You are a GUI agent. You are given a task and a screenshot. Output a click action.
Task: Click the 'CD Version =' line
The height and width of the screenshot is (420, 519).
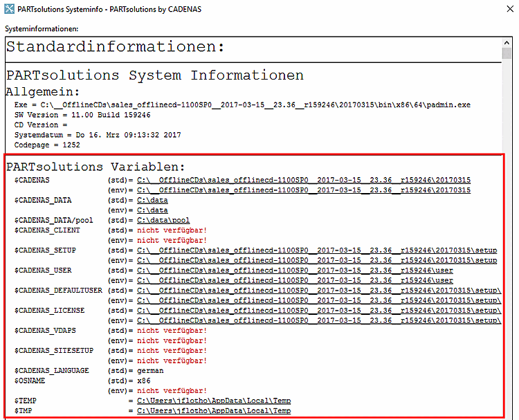[x=41, y=125]
